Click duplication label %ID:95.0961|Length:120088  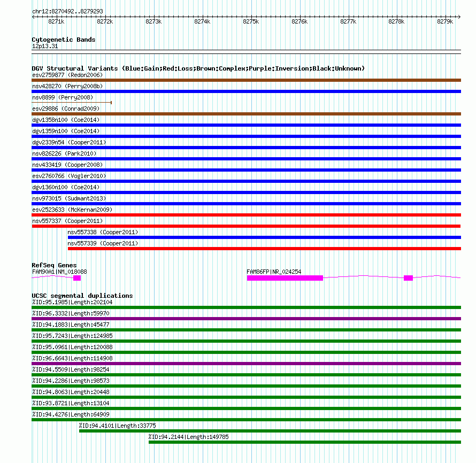(x=72, y=347)
